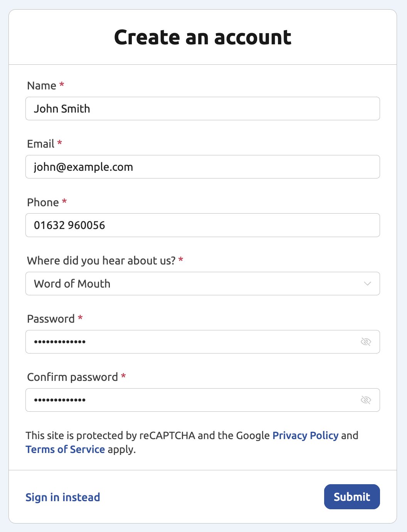The image size is (407, 532).
Task: Click into the Email input field
Action: pyautogui.click(x=202, y=167)
